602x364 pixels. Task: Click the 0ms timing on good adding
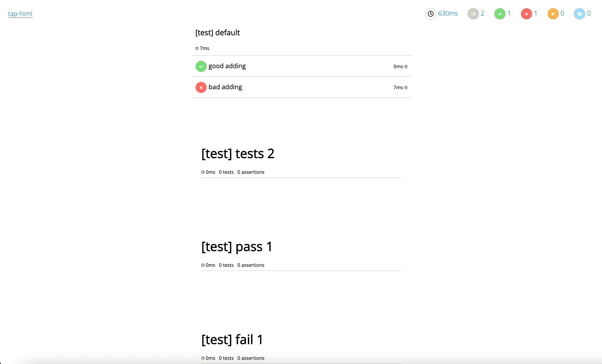pos(398,66)
